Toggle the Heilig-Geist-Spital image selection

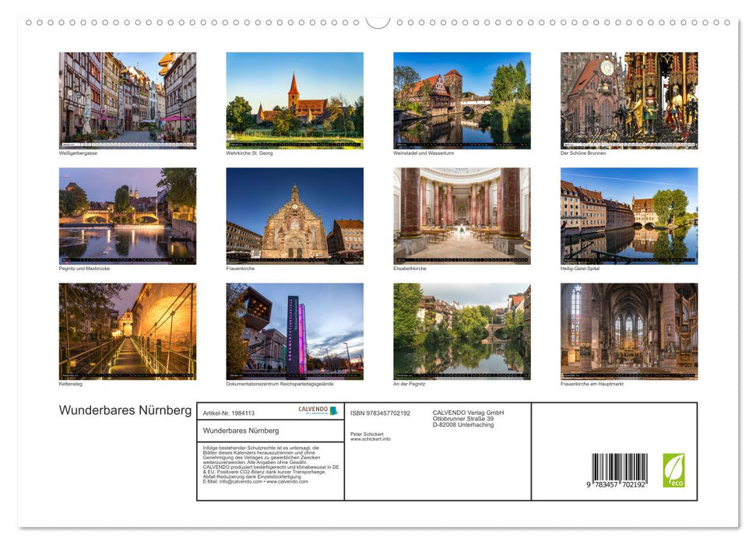(629, 214)
